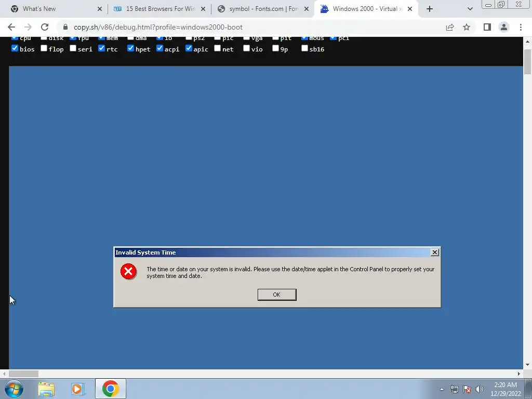Open Action Center flag icon
Image resolution: width=532 pixels, height=399 pixels.
click(467, 389)
